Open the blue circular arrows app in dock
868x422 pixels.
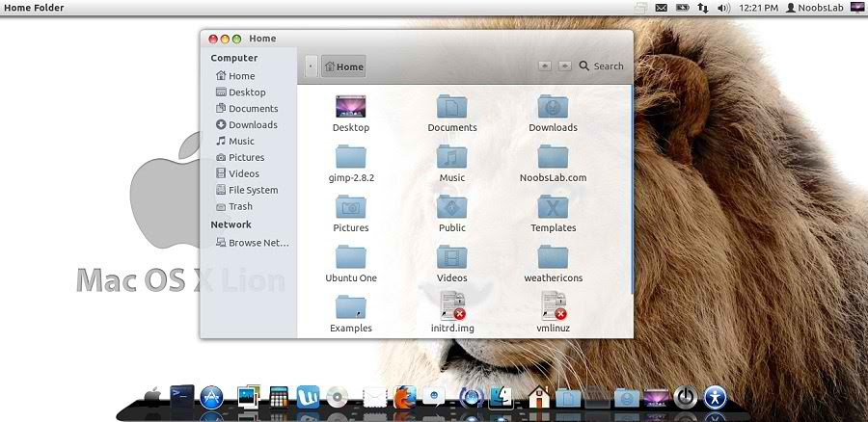[471, 397]
